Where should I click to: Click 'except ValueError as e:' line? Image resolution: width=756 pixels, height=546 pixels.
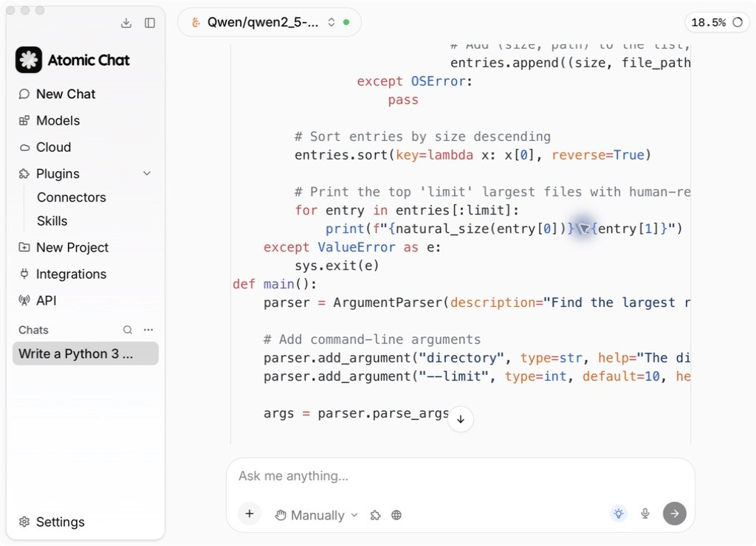pyautogui.click(x=352, y=248)
